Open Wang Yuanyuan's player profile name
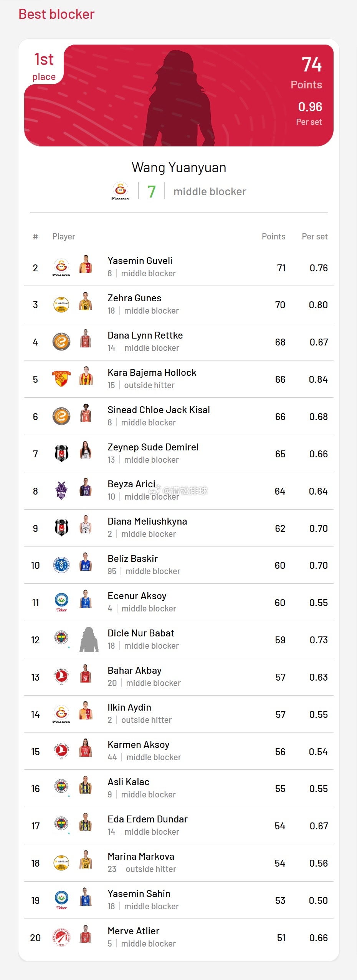 179,168
